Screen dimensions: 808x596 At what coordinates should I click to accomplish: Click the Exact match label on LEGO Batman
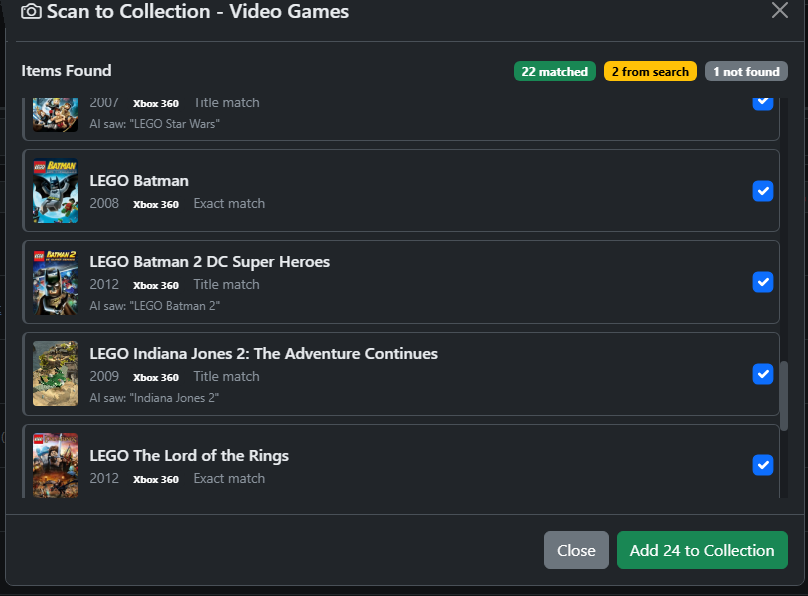228,204
